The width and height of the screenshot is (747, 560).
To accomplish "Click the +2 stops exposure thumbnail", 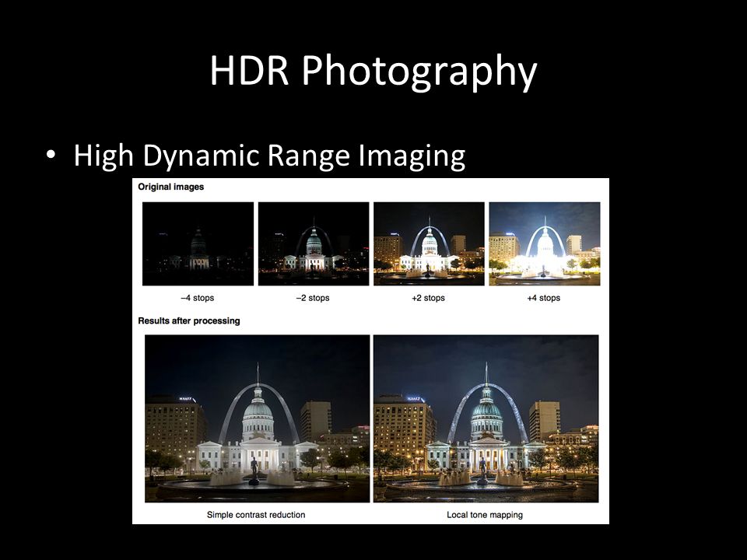I will pos(429,243).
